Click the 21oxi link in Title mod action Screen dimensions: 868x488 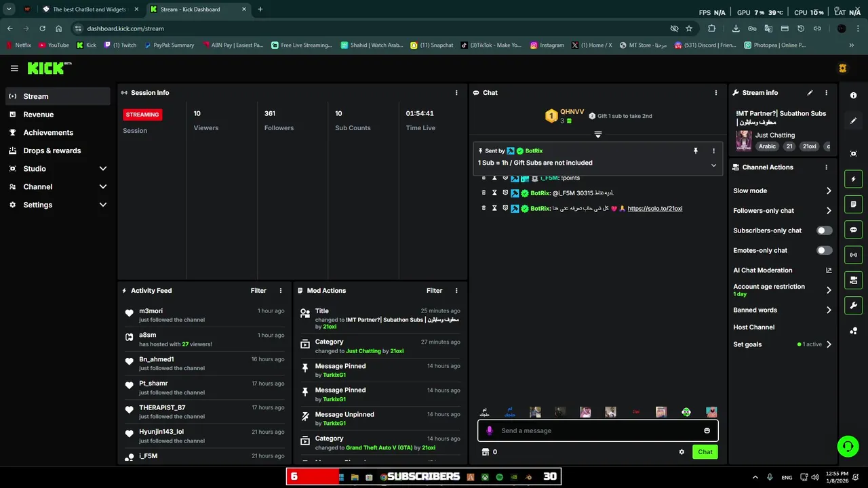pyautogui.click(x=330, y=327)
